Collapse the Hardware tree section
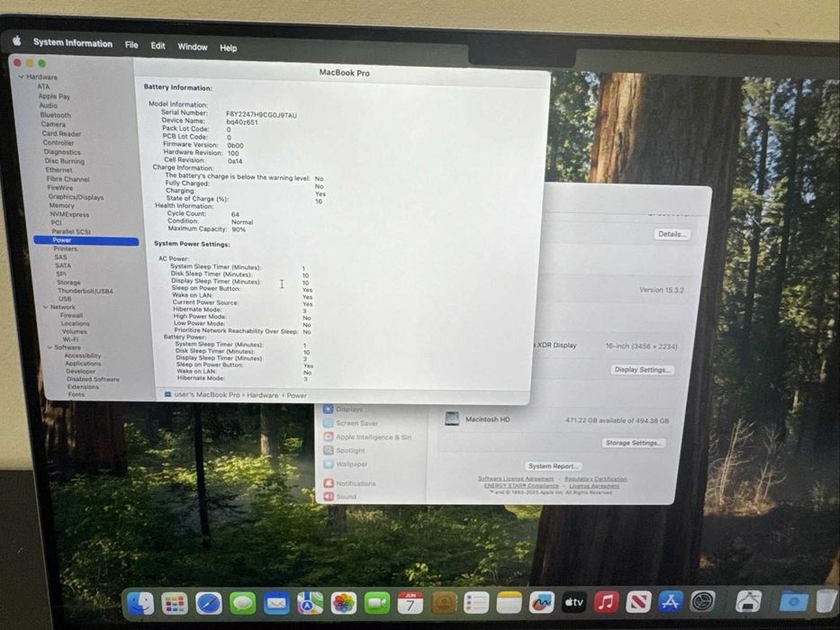840x630 pixels. click(x=22, y=76)
